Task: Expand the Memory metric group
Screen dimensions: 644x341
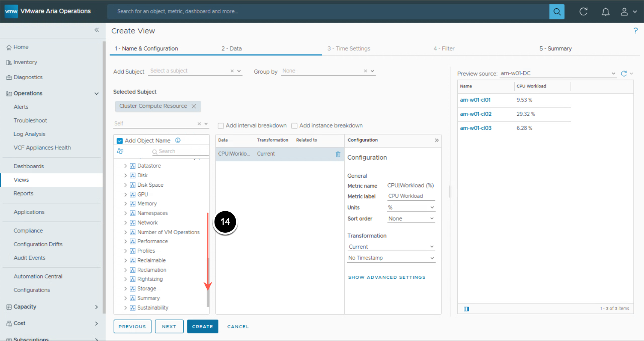Action: pos(126,204)
